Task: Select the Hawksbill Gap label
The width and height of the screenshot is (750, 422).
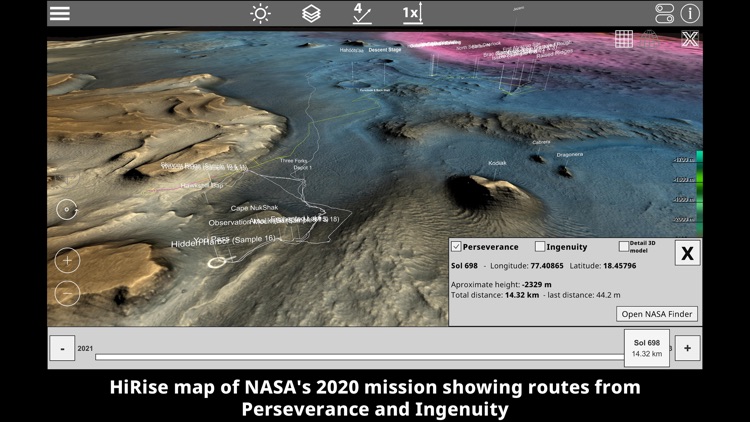Action: pyautogui.click(x=201, y=185)
